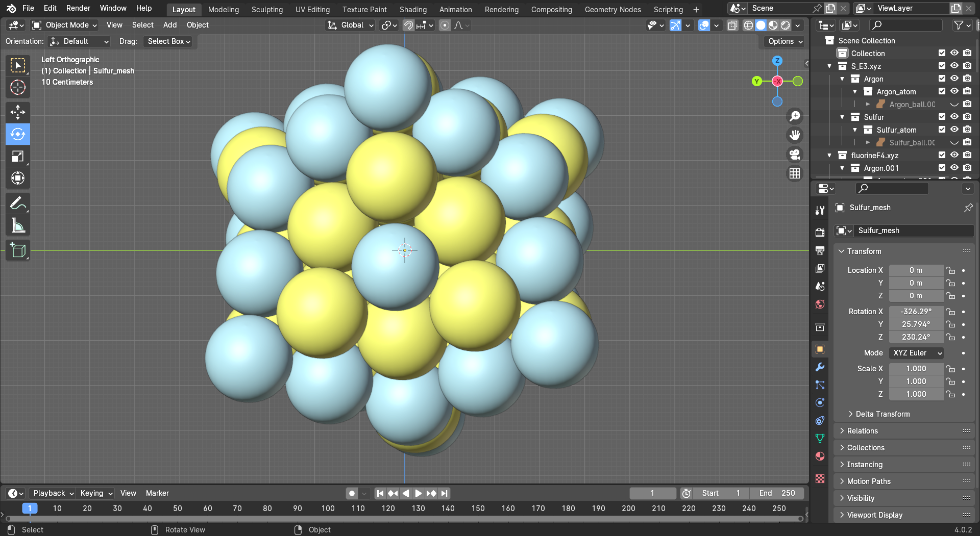Image resolution: width=980 pixels, height=536 pixels.
Task: Hide the Argon collection with eye icon
Action: click(954, 79)
